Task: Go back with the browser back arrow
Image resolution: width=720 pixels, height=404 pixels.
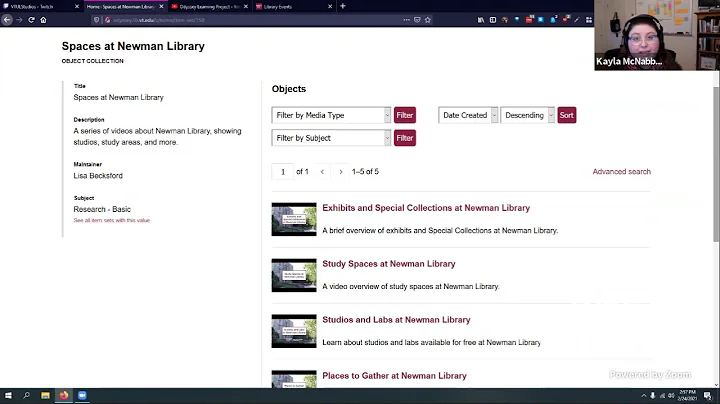Action: 7,20
